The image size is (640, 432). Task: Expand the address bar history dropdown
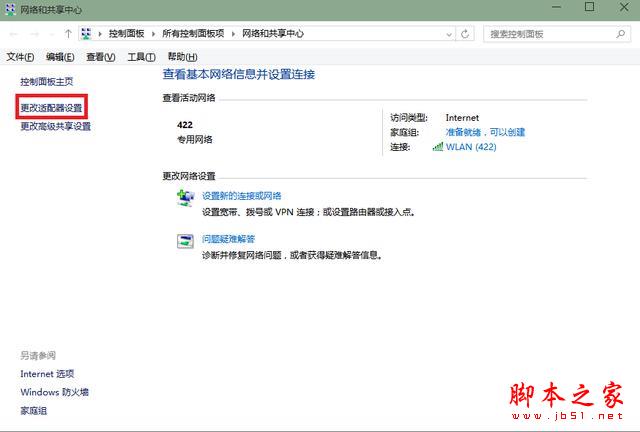(452, 34)
